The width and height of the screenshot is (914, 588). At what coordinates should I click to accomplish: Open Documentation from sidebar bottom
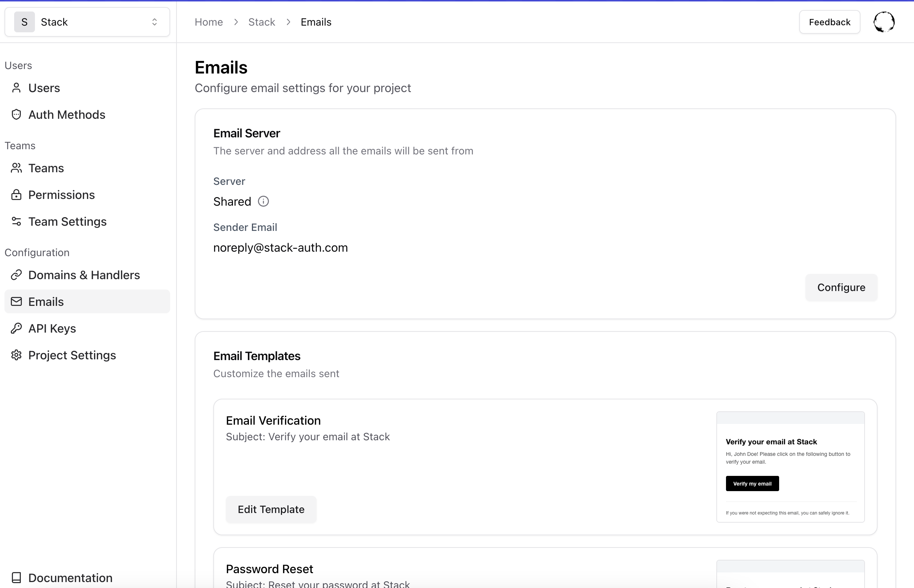(70, 577)
